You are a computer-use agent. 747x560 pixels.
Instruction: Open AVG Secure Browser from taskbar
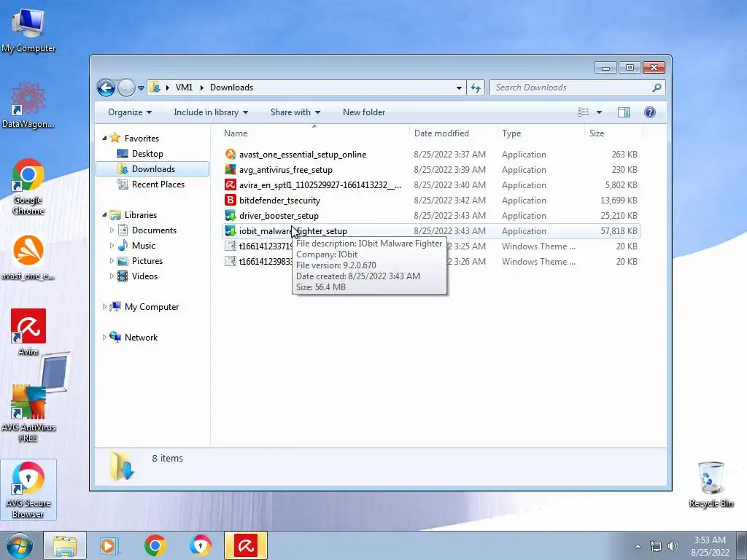click(x=200, y=545)
